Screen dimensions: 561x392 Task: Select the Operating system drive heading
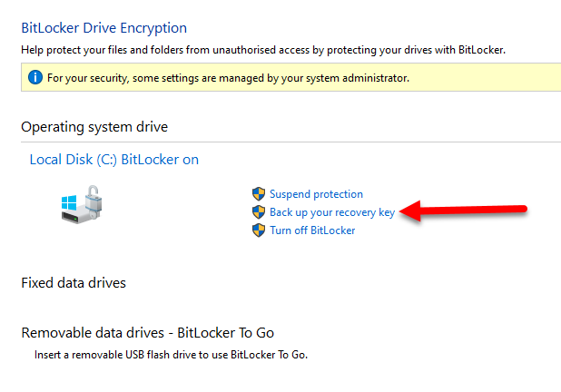click(x=94, y=127)
